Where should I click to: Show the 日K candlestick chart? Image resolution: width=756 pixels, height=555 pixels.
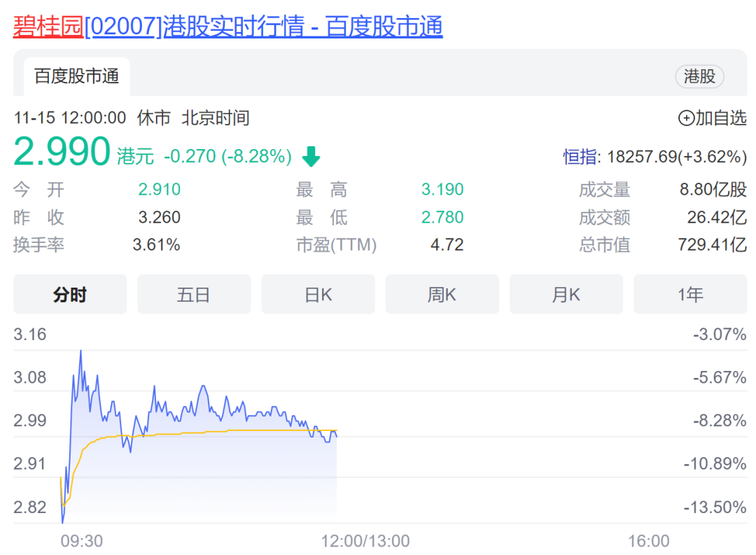[x=318, y=295]
